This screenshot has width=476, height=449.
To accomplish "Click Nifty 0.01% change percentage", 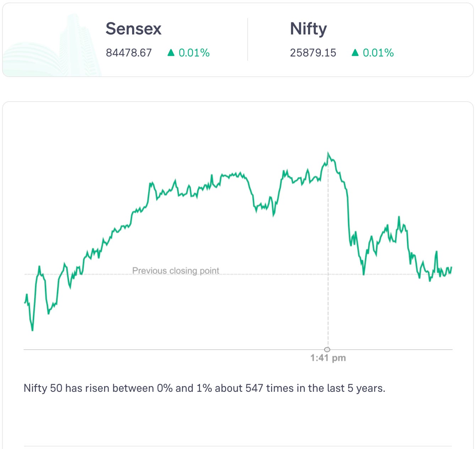I will tap(378, 53).
